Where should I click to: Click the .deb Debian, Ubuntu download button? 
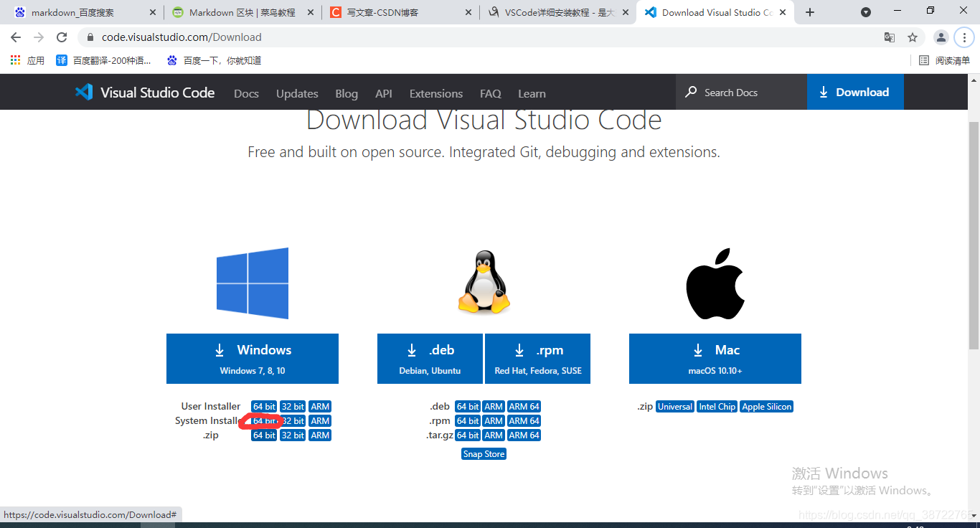click(430, 359)
